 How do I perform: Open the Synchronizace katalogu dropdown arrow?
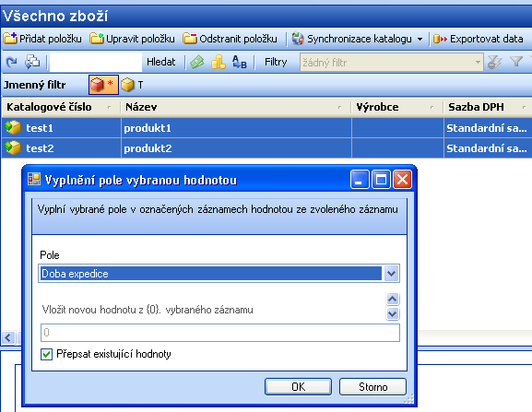tap(420, 39)
